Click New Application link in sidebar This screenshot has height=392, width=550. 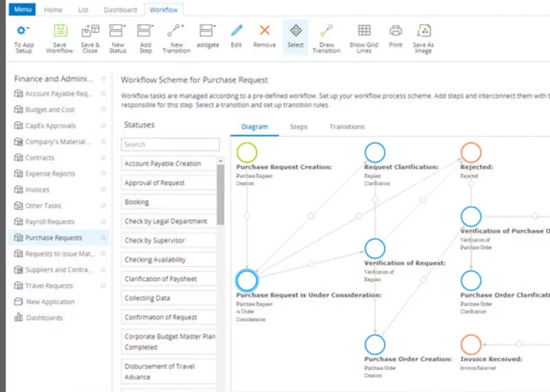(x=50, y=302)
